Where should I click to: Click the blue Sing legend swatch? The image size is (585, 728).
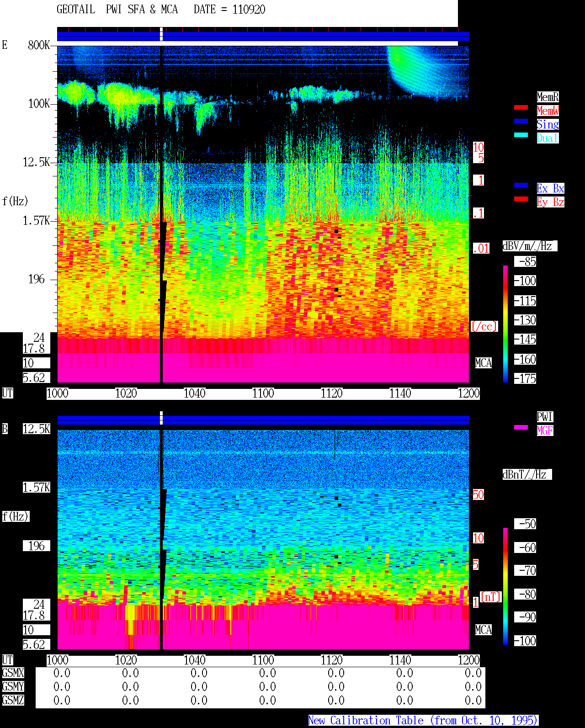[x=521, y=121]
